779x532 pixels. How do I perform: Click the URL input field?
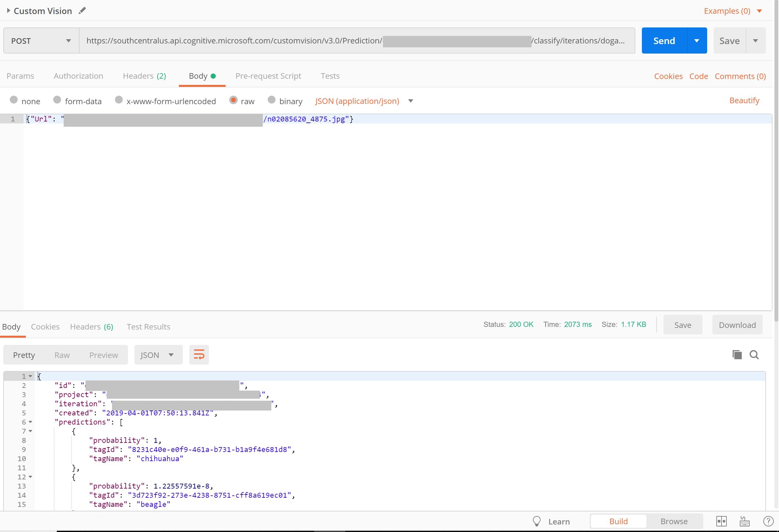358,40
